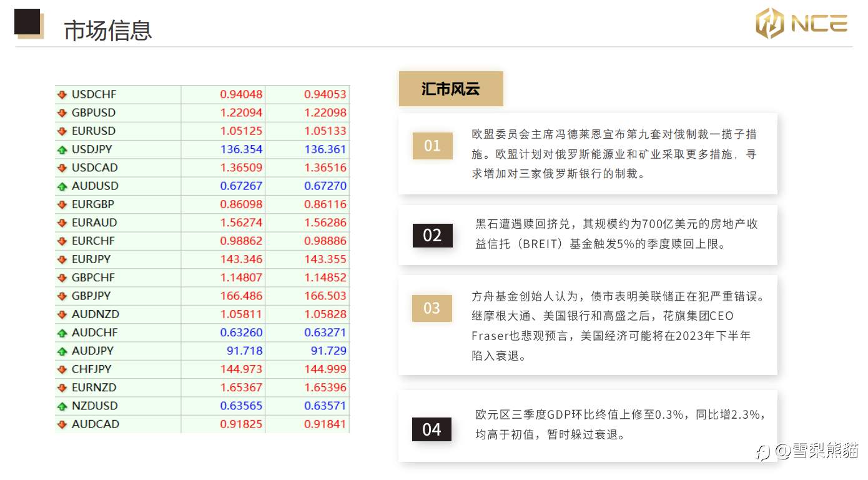Click the red down arrow beside EURJPY

tap(62, 259)
